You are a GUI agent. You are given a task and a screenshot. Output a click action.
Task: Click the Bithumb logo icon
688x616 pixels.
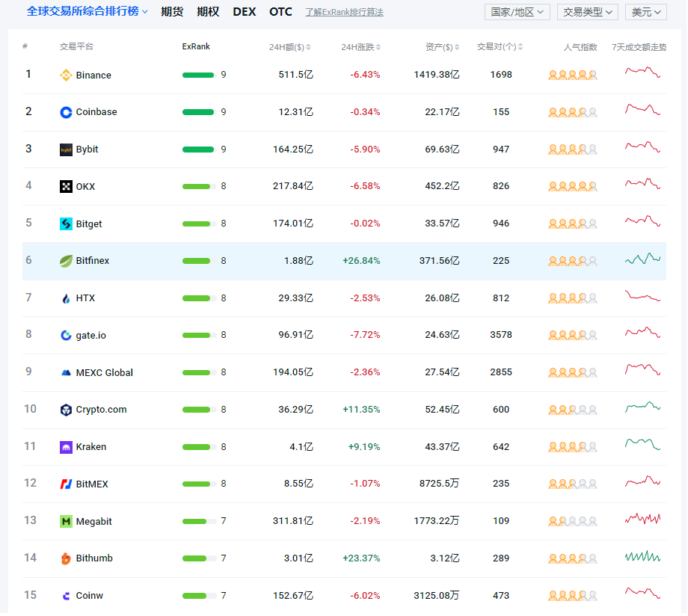66,559
